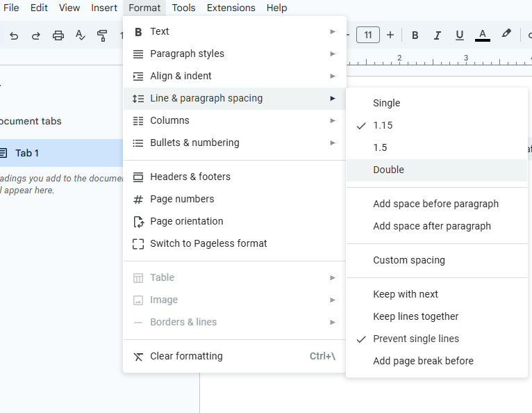Open the text color picker

pos(483,35)
